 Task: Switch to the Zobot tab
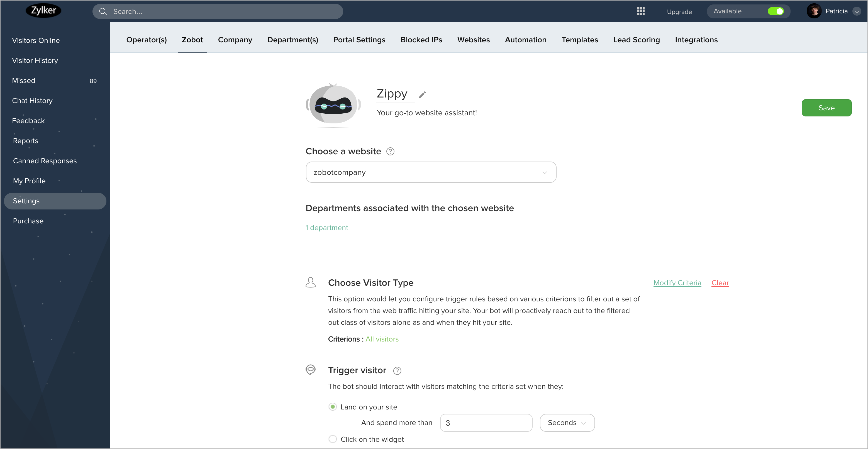click(x=192, y=40)
